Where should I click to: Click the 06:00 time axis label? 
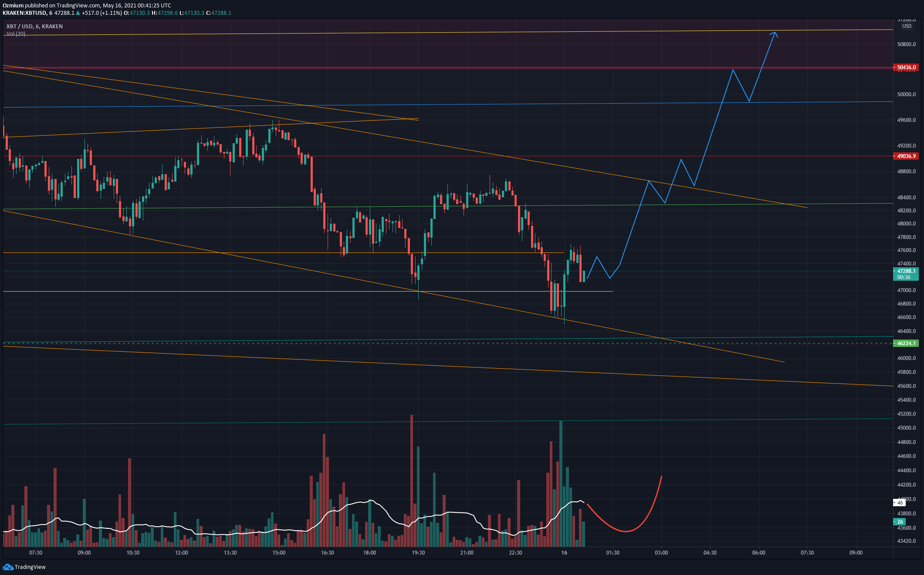758,553
